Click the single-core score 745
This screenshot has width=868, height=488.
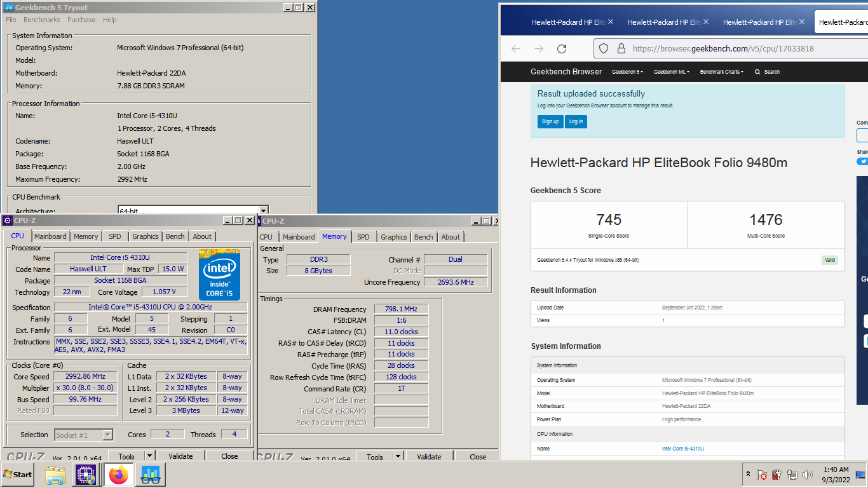pyautogui.click(x=609, y=220)
